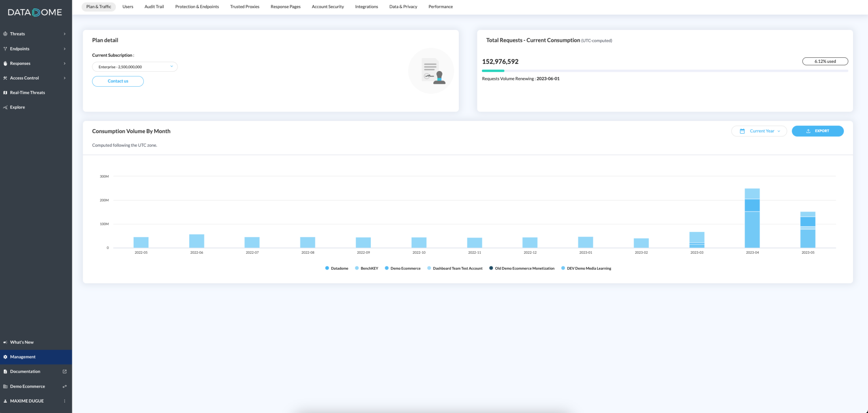Click the 2023-03 chart bar
This screenshot has height=413, width=868.
(x=697, y=240)
